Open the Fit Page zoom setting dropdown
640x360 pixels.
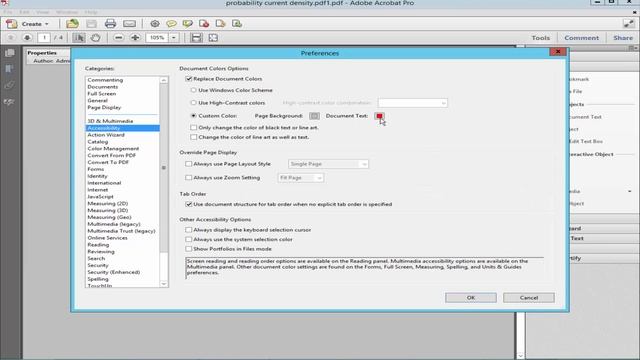point(301,178)
